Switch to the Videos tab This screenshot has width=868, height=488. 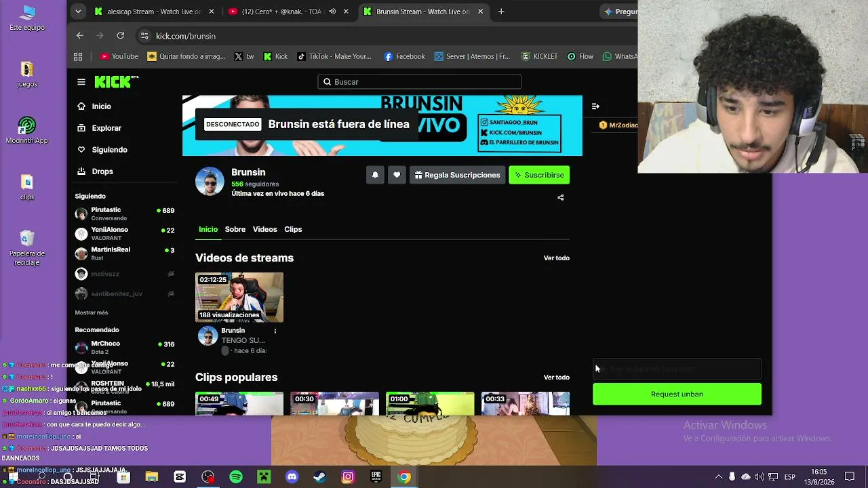tap(265, 229)
